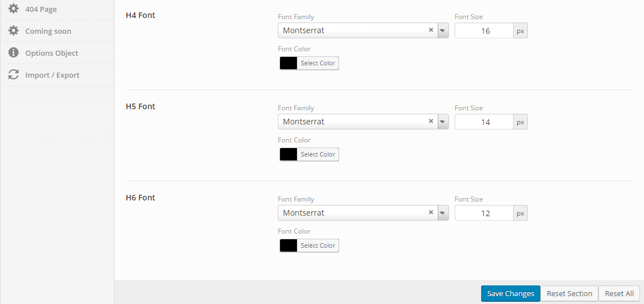This screenshot has height=304, width=644.
Task: Click the H6 Font Size input field
Action: coord(484,213)
